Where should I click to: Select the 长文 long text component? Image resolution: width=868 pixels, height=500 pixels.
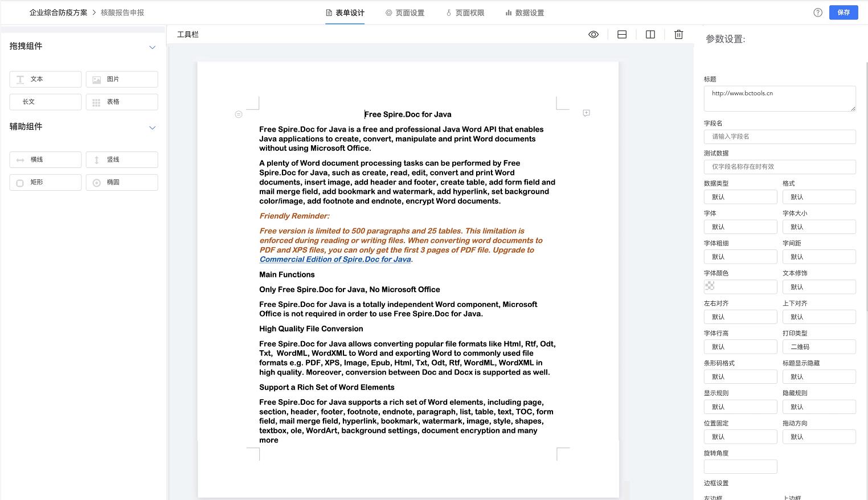(x=46, y=102)
